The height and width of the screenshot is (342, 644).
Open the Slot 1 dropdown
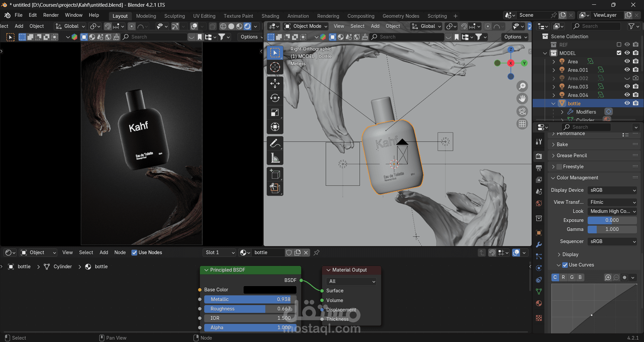tap(219, 252)
